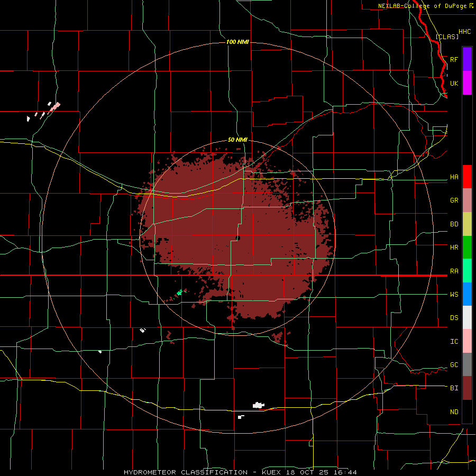
Task: Click the GC legend label
Action: click(x=454, y=365)
